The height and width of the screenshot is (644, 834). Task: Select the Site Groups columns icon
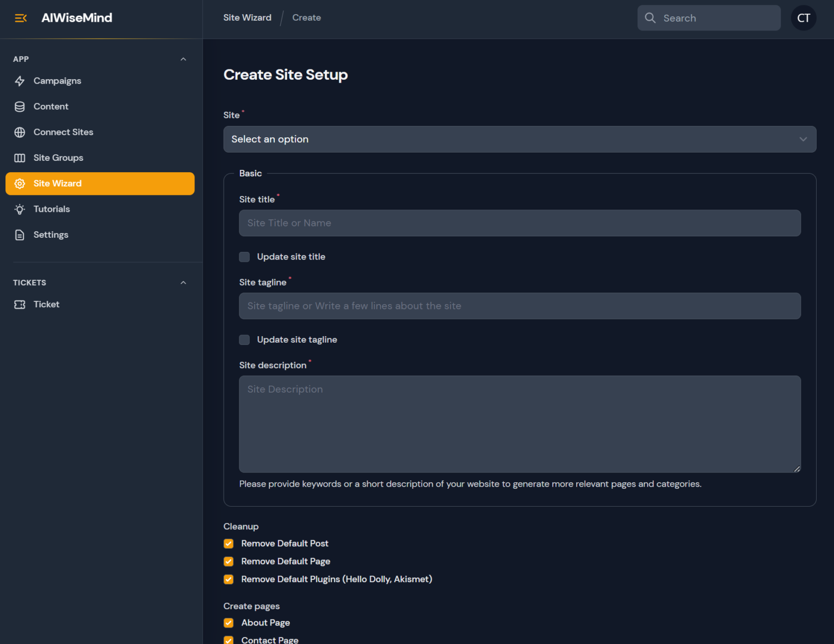(x=20, y=157)
